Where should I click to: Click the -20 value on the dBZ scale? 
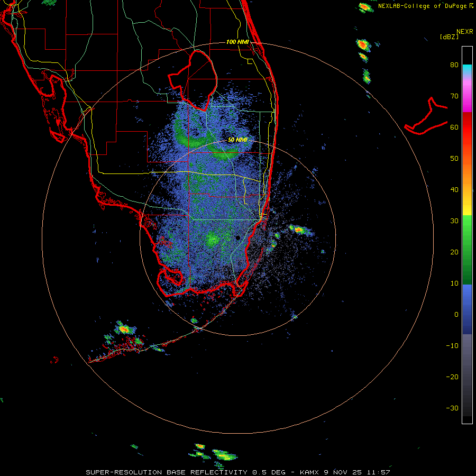tap(452, 377)
